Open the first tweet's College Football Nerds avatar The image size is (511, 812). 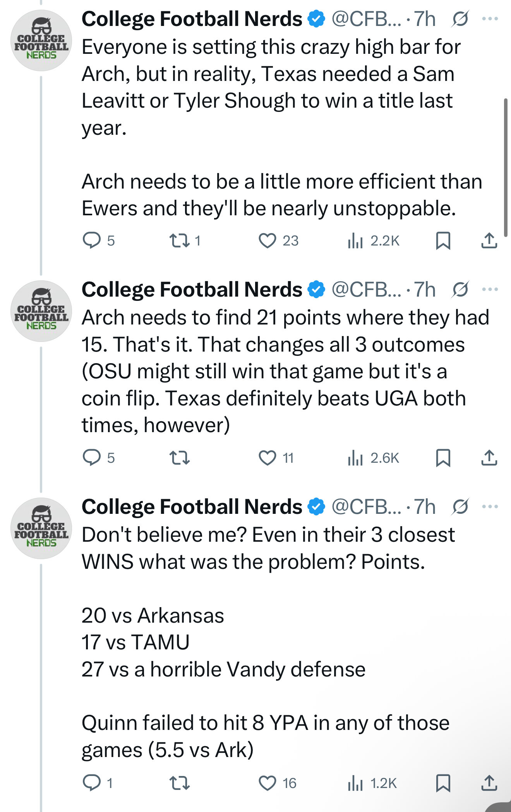pos(41,40)
